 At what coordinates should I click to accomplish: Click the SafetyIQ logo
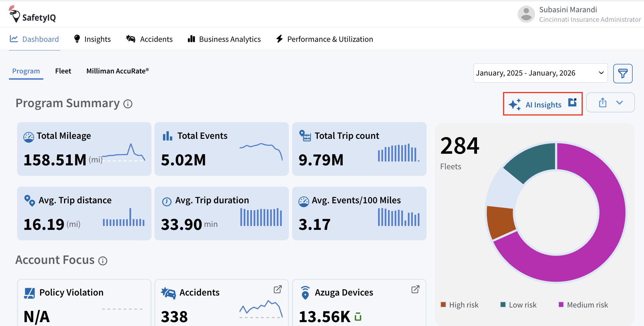pos(32,14)
